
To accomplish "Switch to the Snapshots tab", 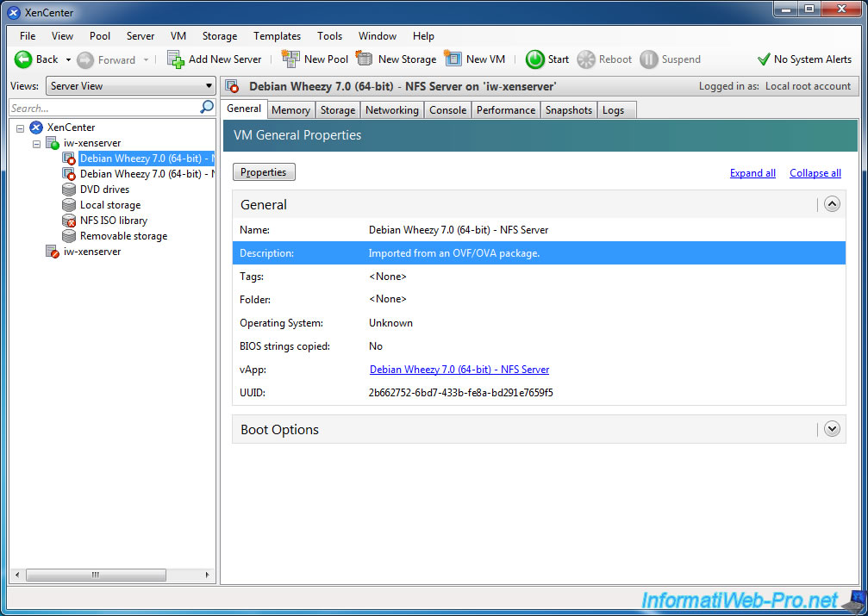I will coord(568,110).
